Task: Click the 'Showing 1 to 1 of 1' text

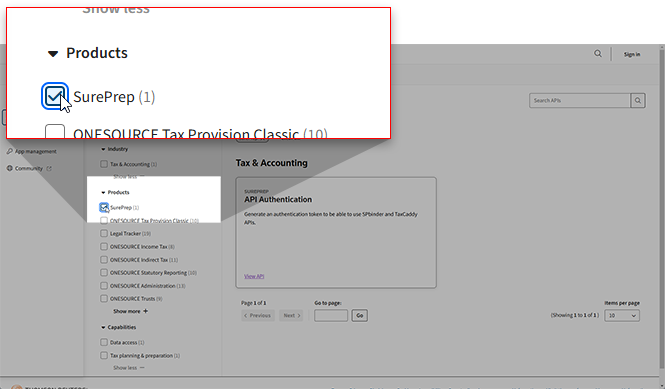Action: (575, 315)
